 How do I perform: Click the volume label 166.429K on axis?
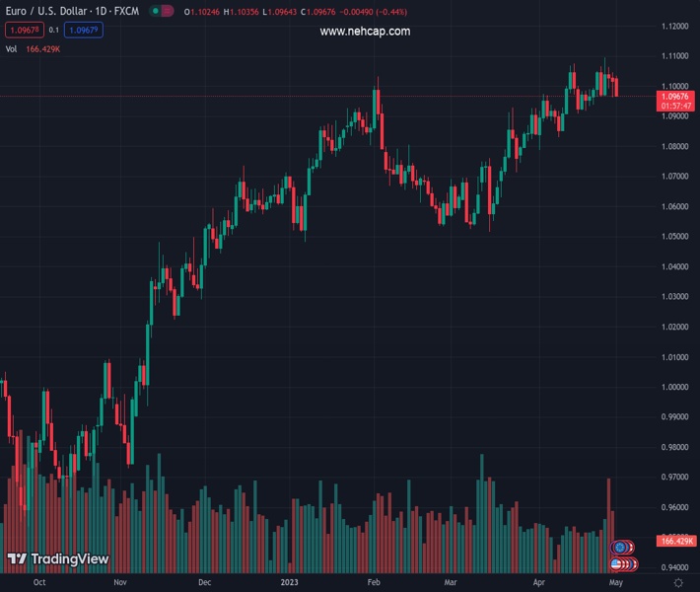(676, 542)
